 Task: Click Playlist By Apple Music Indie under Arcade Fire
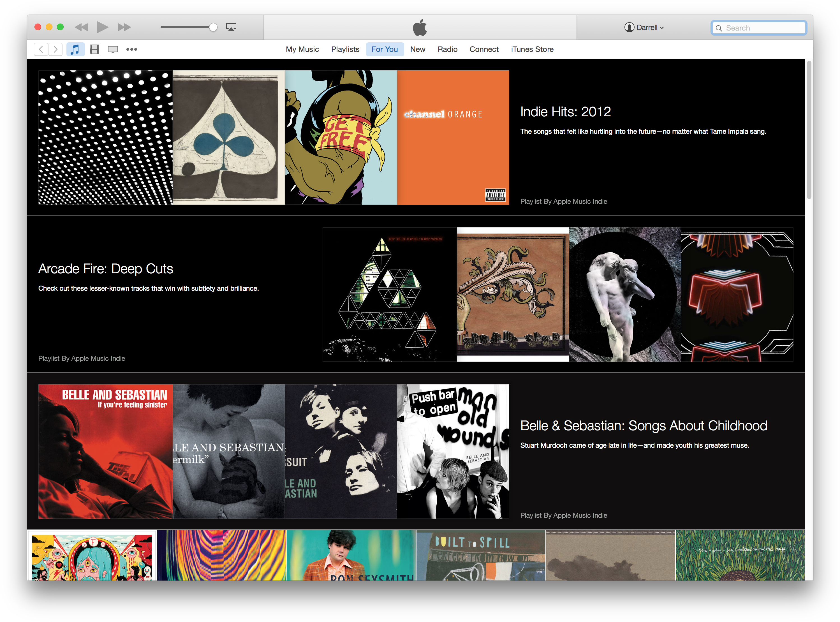(x=82, y=359)
